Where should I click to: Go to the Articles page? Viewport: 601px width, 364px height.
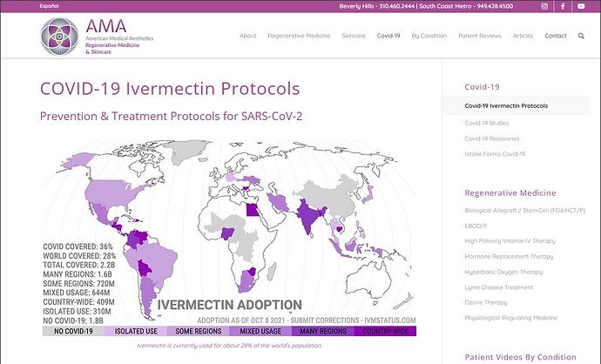[x=523, y=36]
